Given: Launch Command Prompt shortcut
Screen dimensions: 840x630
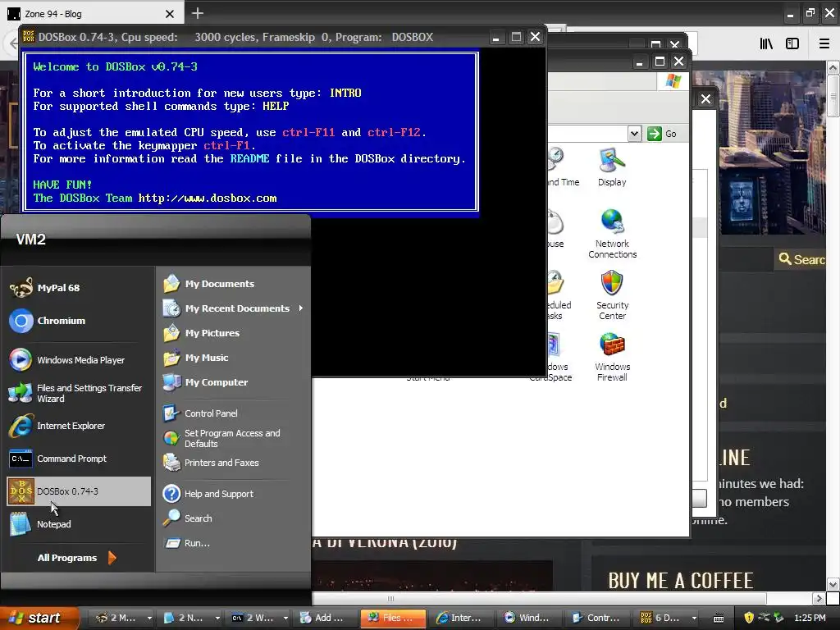Looking at the screenshot, I should [78, 459].
